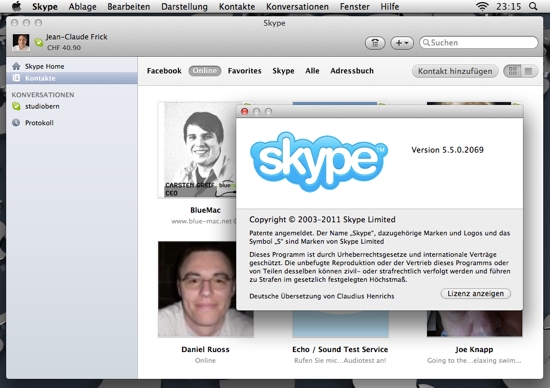Open the Kontakte menu in menu bar

tap(237, 7)
